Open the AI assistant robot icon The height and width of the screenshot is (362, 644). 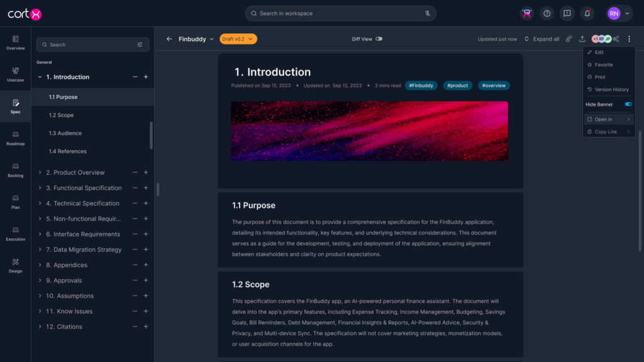[527, 13]
